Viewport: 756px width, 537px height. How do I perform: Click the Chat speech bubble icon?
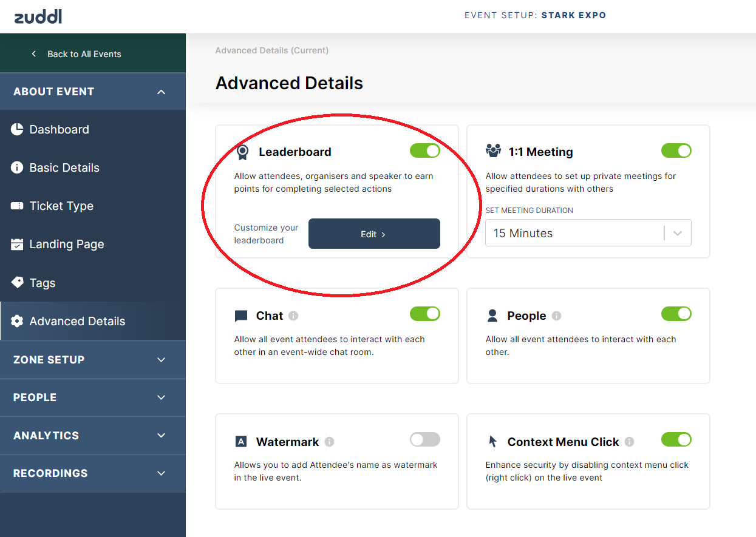(241, 316)
